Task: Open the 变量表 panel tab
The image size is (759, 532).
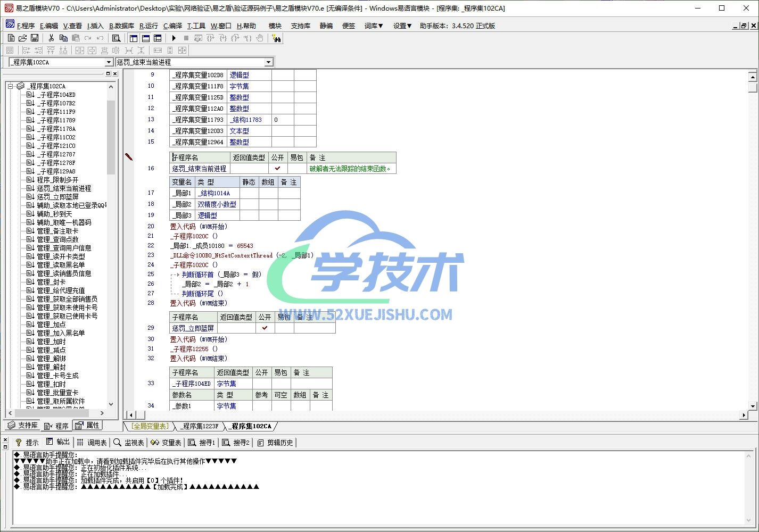Action: (166, 443)
